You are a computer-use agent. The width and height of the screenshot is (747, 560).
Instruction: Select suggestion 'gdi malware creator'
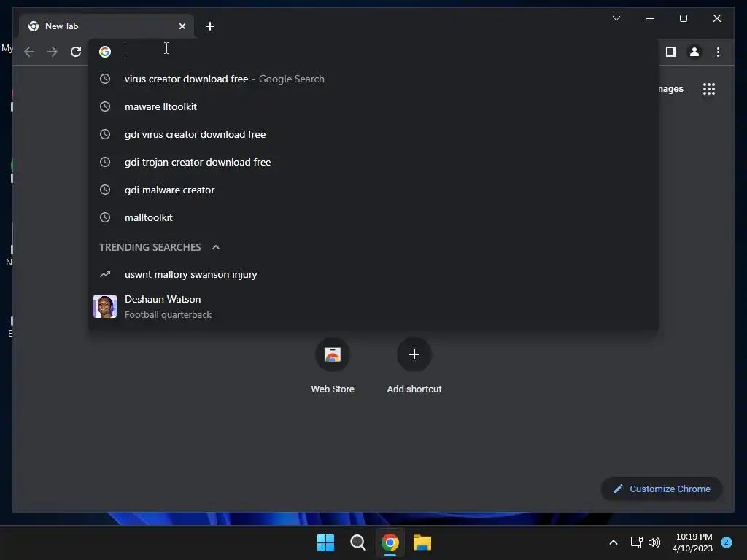tap(373, 190)
